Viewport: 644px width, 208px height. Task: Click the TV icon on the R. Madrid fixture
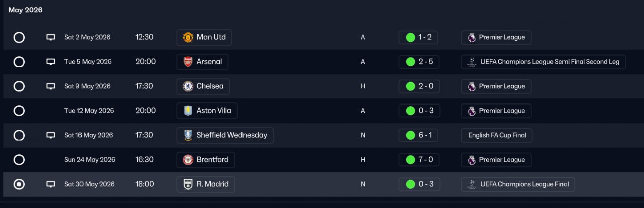coord(51,184)
